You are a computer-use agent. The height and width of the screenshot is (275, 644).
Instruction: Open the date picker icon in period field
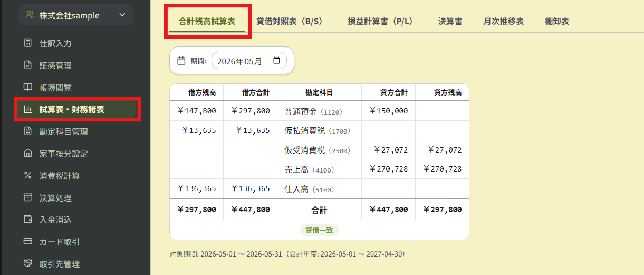pos(277,61)
